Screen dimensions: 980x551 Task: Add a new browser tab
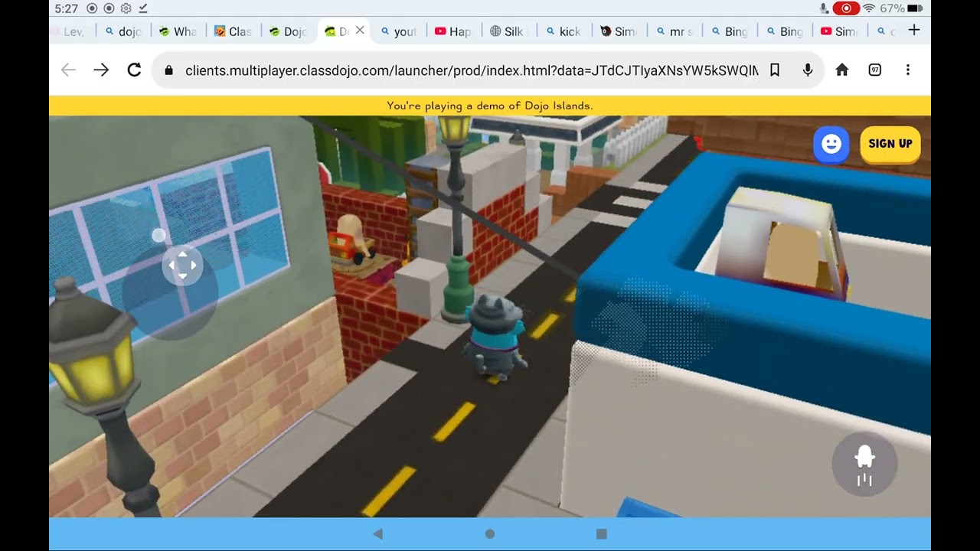[914, 31]
